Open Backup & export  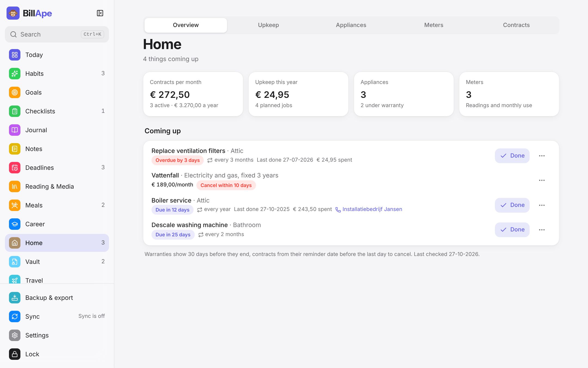point(57,298)
